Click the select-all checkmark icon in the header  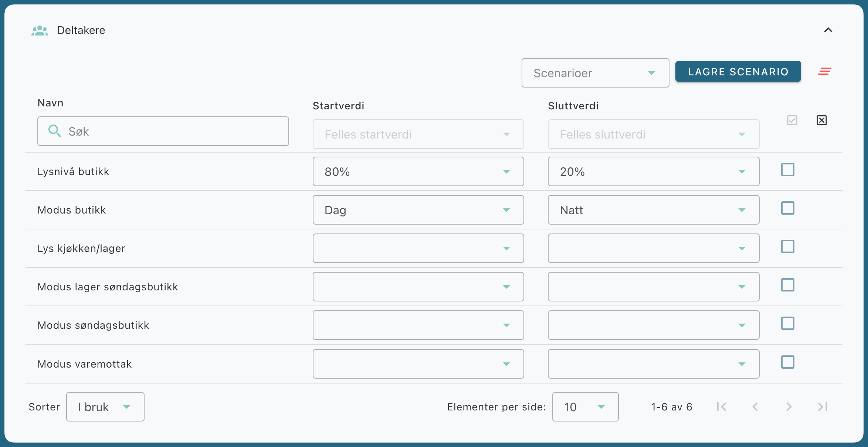792,120
